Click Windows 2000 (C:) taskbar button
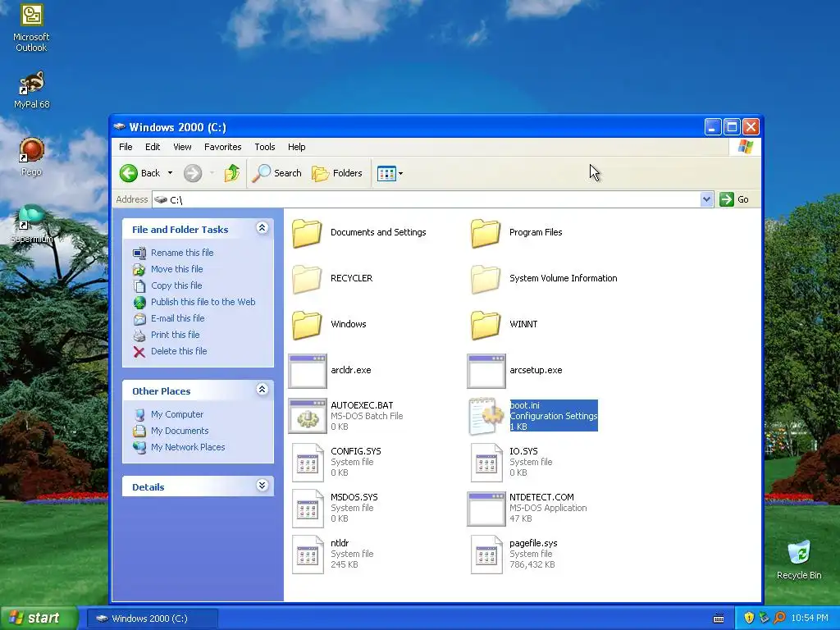This screenshot has width=840, height=630. 152,619
